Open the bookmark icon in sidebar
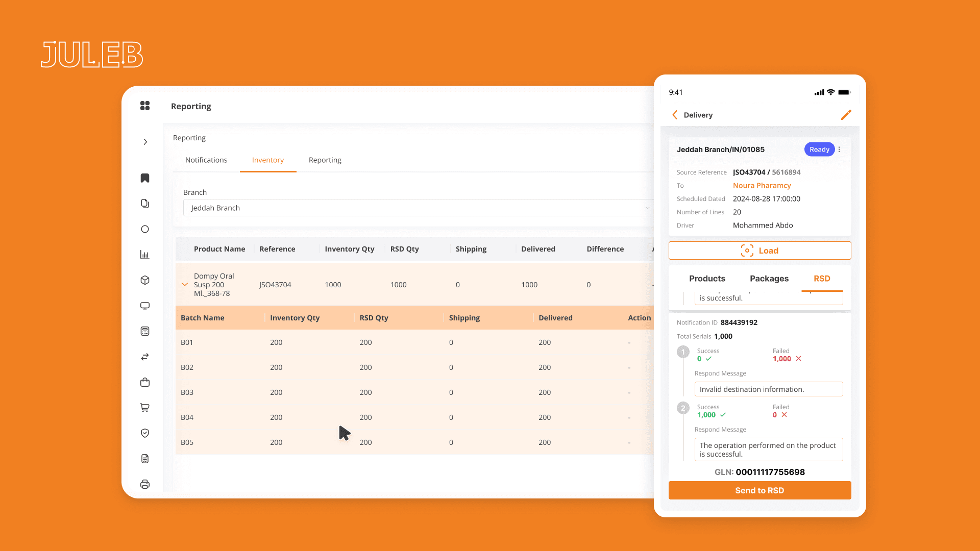This screenshot has width=980, height=551. tap(145, 178)
